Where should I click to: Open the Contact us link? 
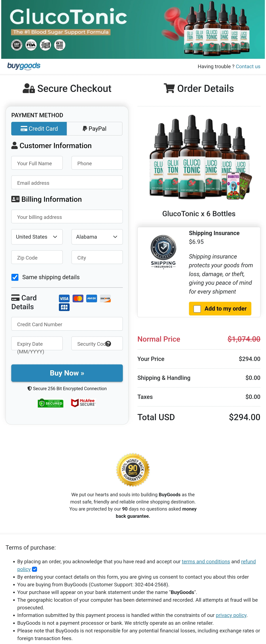coord(248,66)
